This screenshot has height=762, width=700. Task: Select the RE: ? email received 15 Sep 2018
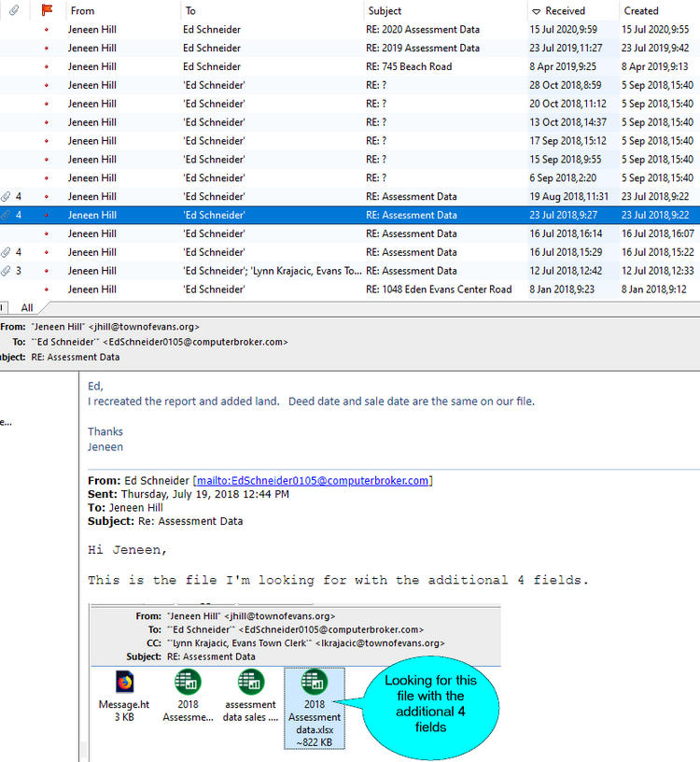tap(350, 160)
